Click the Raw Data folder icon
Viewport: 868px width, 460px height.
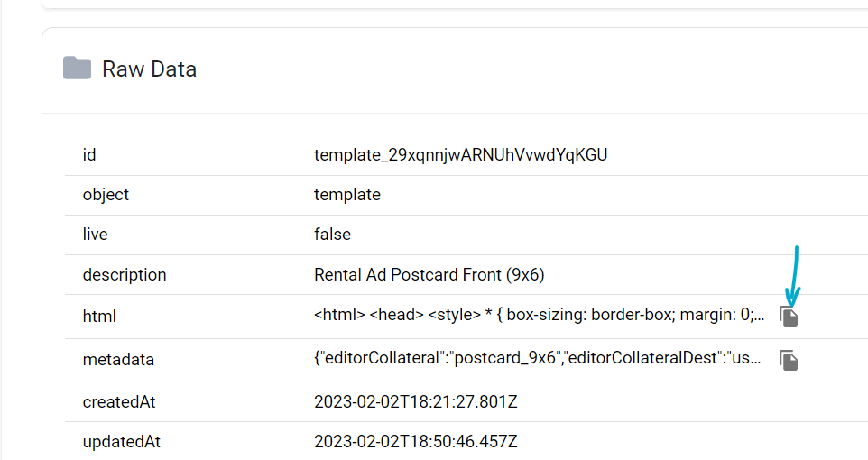point(77,69)
